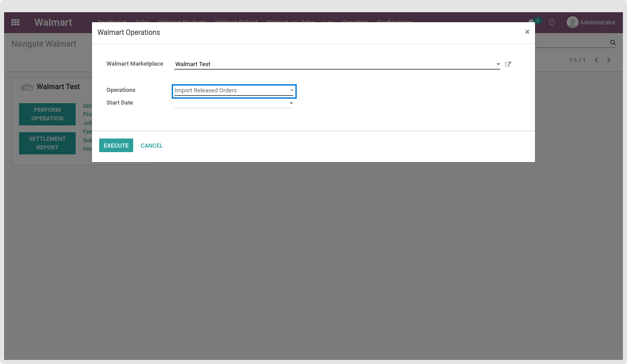Close the Walmart Operations dialog
This screenshot has width=627, height=364.
click(527, 32)
